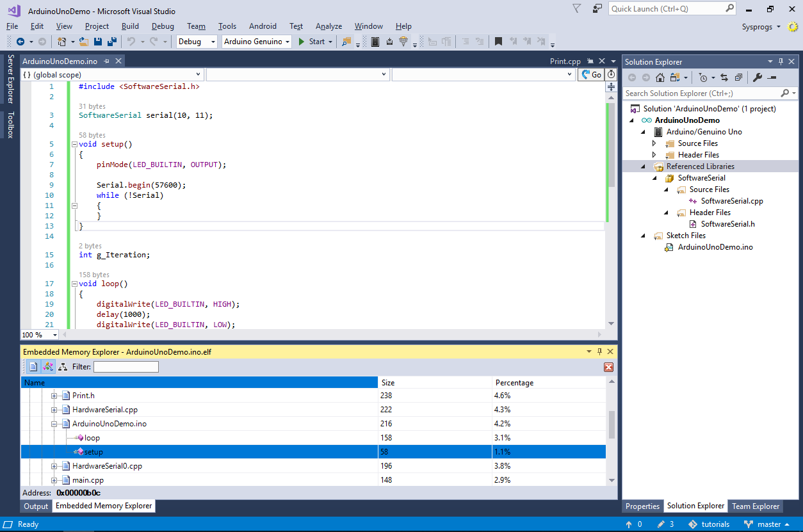The height and width of the screenshot is (532, 803).
Task: Collapse the setup() function outline in the editor
Action: pos(74,144)
